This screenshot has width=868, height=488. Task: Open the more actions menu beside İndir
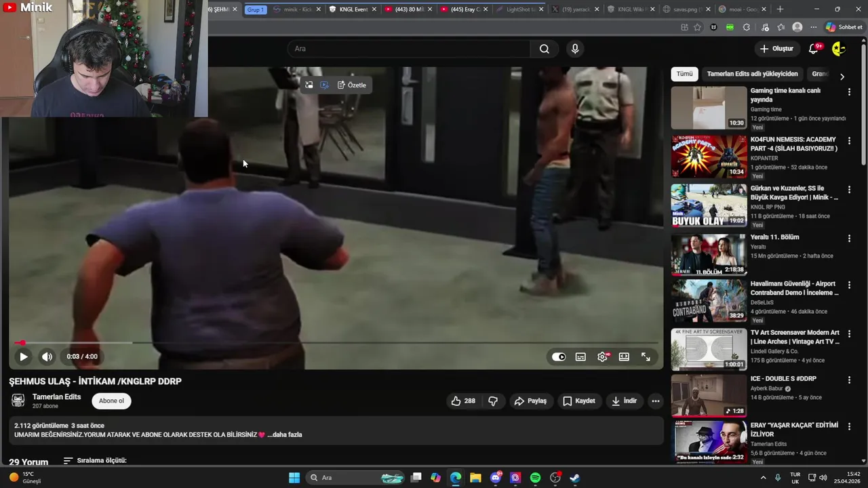click(x=655, y=401)
